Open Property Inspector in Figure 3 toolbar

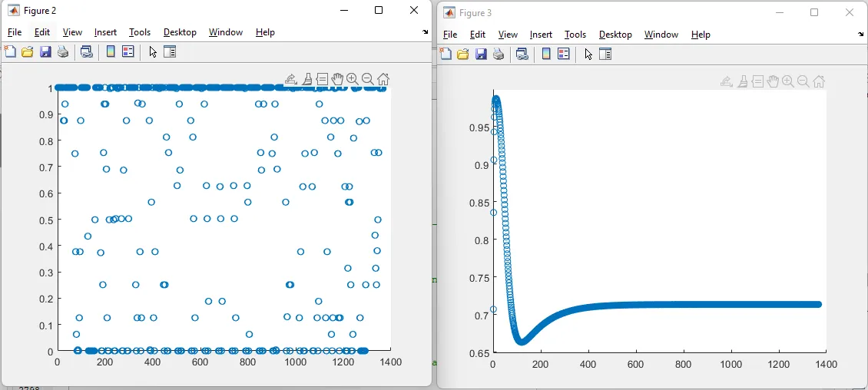point(605,55)
